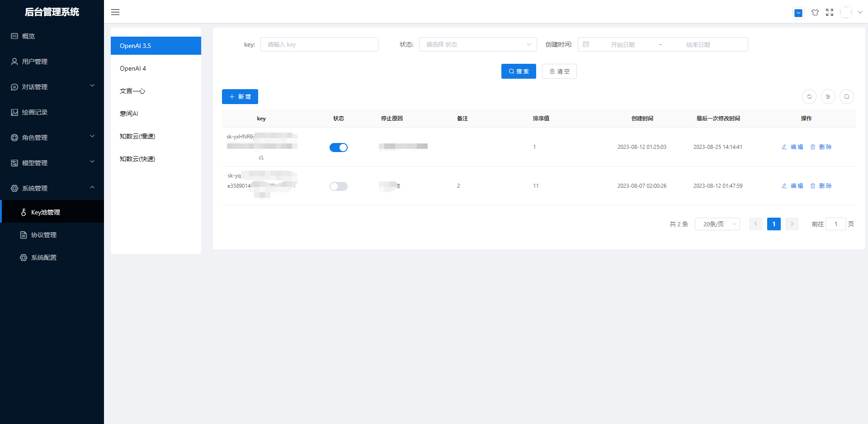The width and height of the screenshot is (868, 424).
Task: Open the 状态 select dropdown
Action: [477, 44]
